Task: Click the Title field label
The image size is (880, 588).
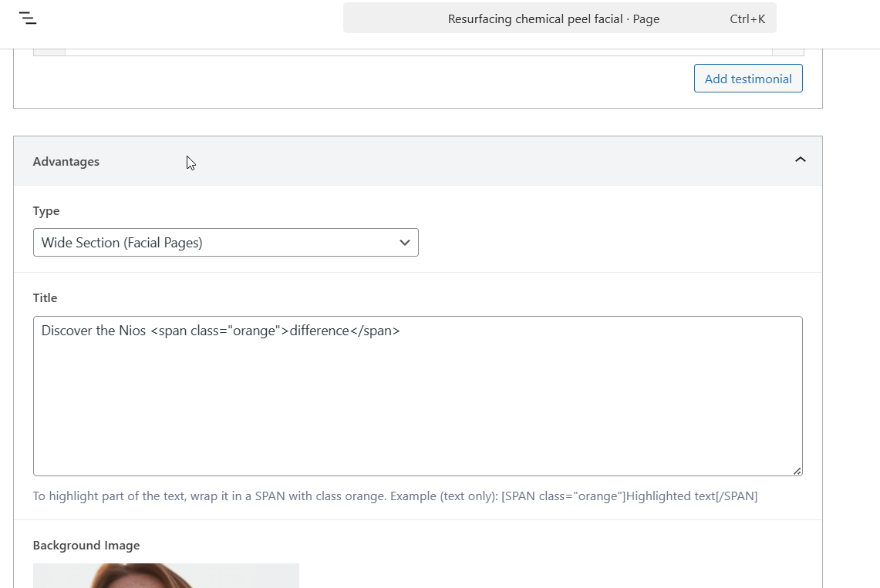Action: pyautogui.click(x=45, y=298)
